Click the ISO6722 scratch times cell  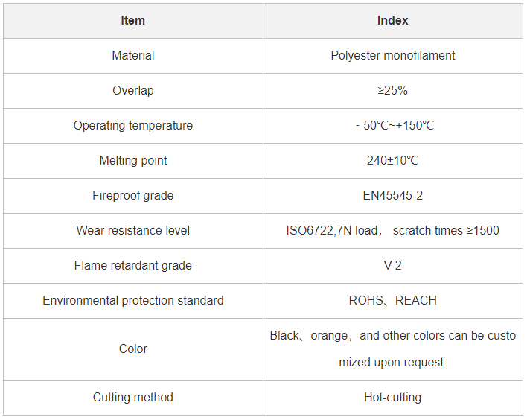tap(393, 231)
